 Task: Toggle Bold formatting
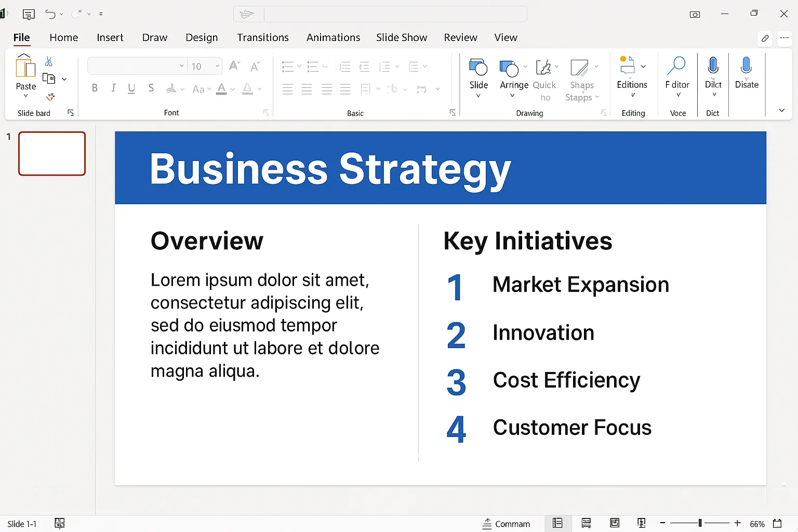tap(95, 88)
